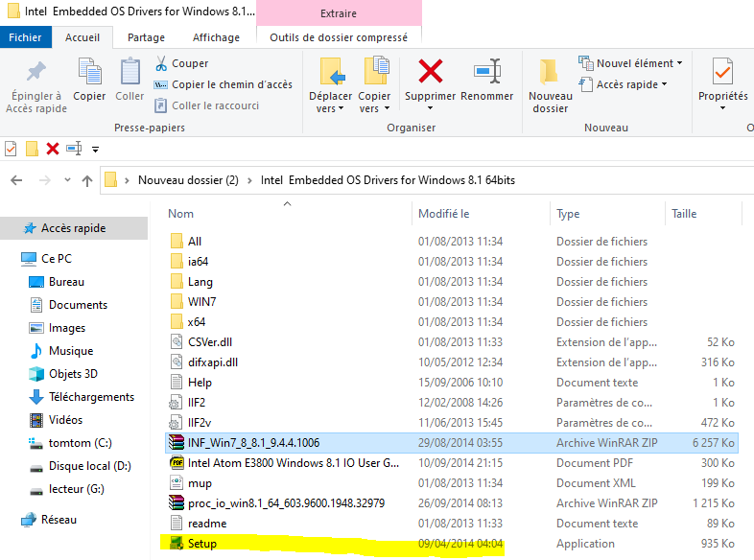Open recent locations dropdown chevron
Image resolution: width=754 pixels, height=560 pixels.
[67, 179]
